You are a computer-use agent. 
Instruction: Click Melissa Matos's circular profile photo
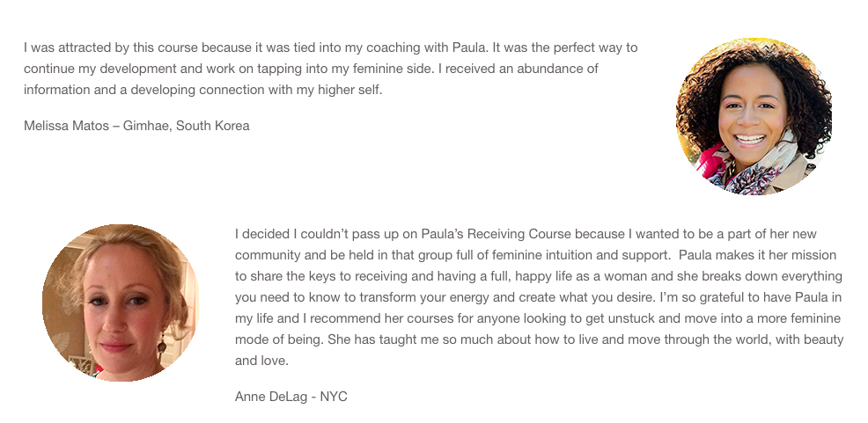(754, 116)
